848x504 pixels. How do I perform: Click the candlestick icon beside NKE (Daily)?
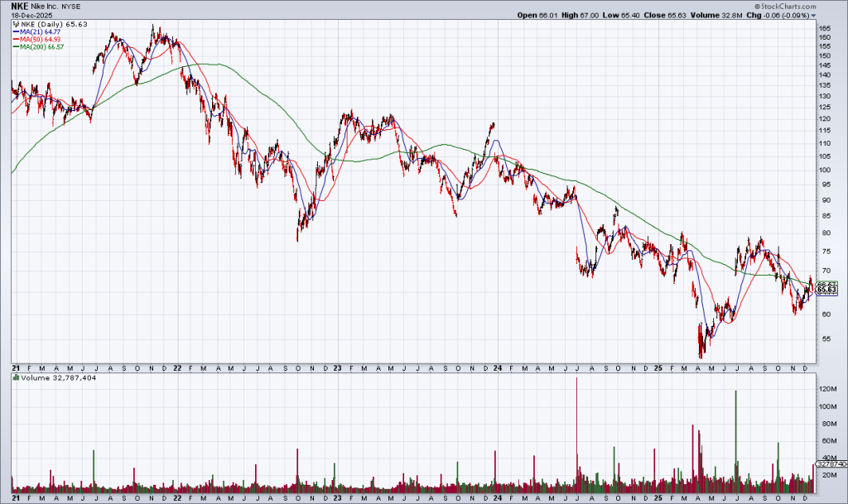click(16, 24)
